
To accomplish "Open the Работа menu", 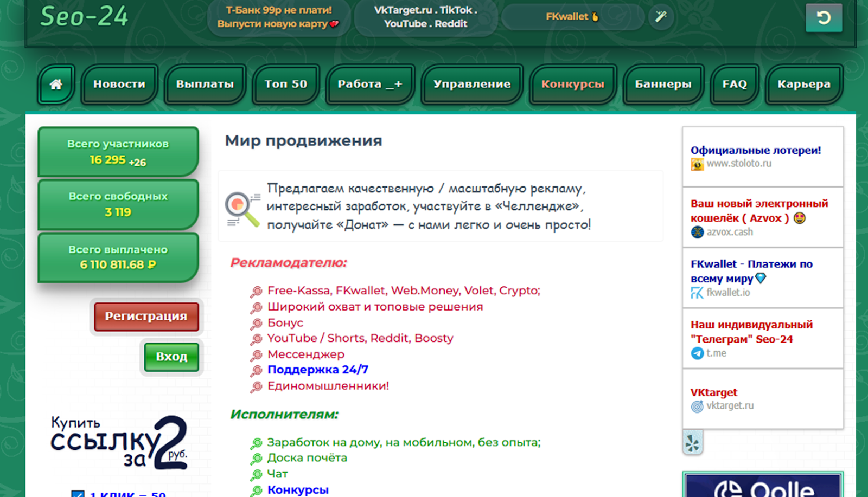I will [370, 84].
